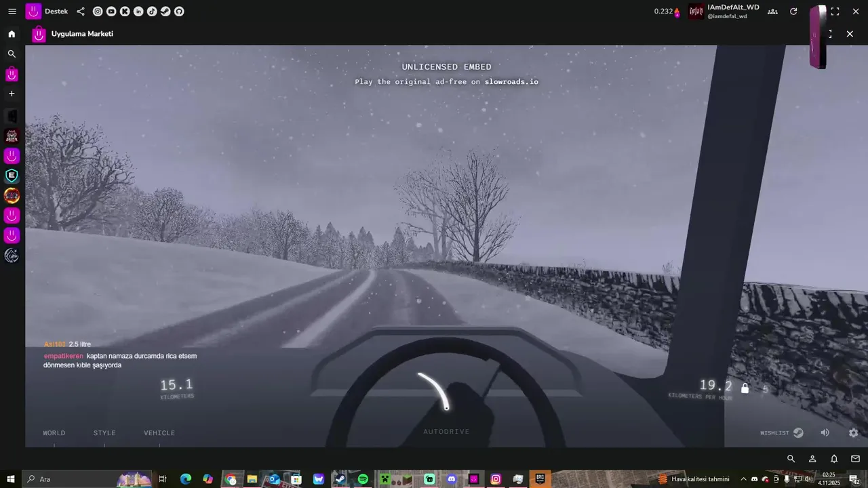Image resolution: width=868 pixels, height=488 pixels.
Task: Click the refresh icon in the header
Action: pyautogui.click(x=793, y=12)
